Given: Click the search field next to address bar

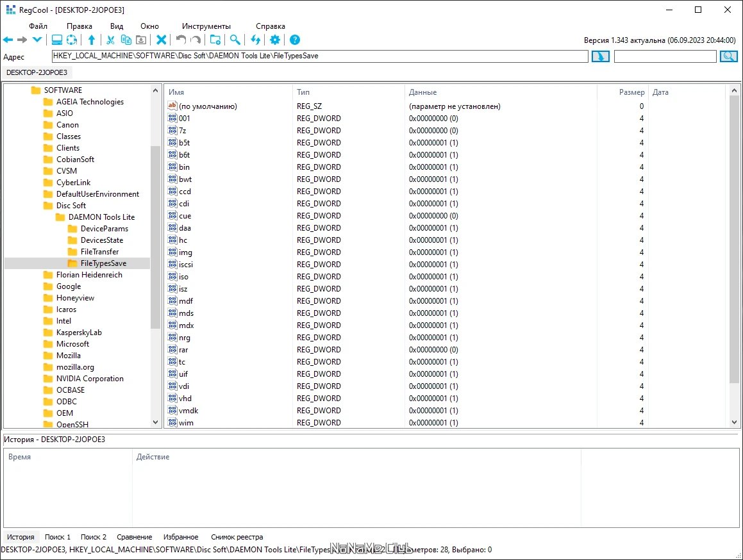Looking at the screenshot, I should click(x=665, y=56).
